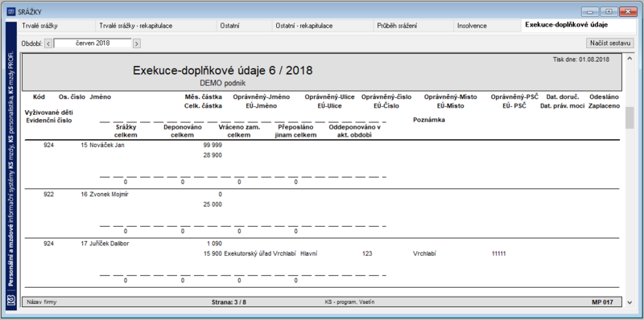Click the MP 017 footer code
This screenshot has width=644, height=320.
point(602,302)
